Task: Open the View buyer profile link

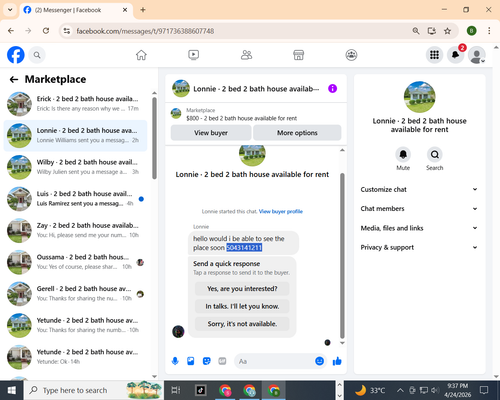Action: (281, 211)
